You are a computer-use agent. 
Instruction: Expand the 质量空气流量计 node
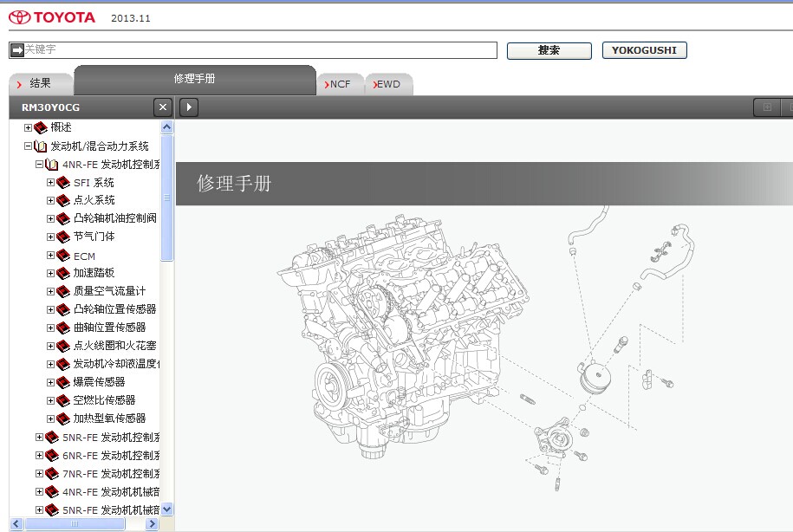tap(50, 292)
